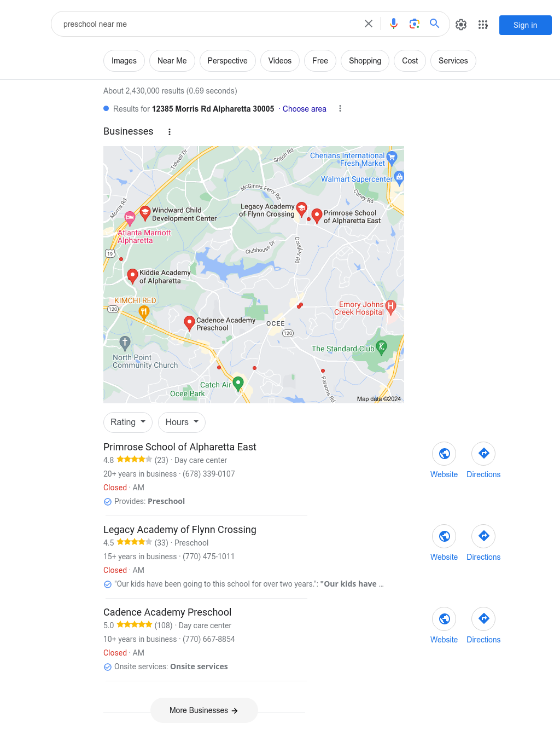560x736 pixels.
Task: Click More Businesses button
Action: click(x=204, y=710)
